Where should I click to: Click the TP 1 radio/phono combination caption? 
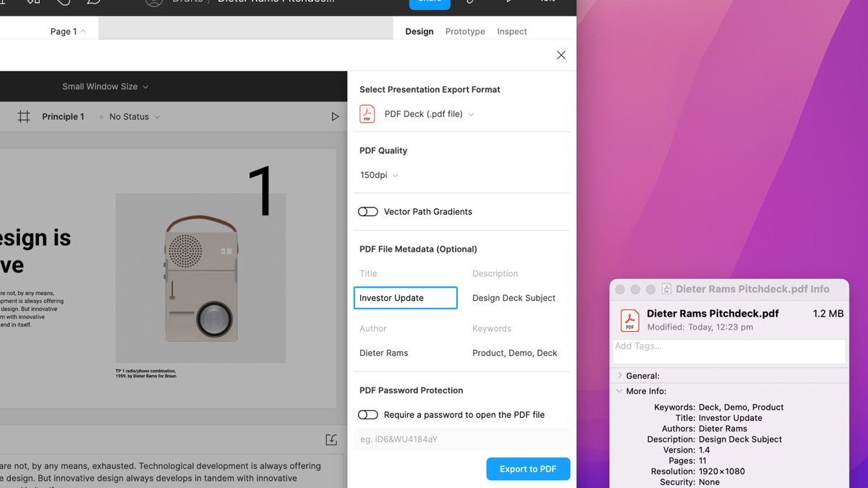(146, 373)
